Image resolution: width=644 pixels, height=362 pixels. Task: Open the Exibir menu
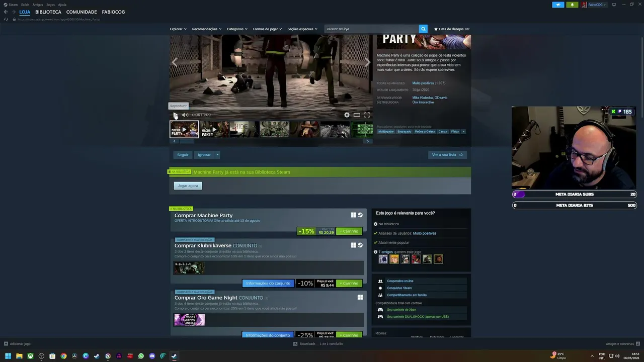pos(25,5)
